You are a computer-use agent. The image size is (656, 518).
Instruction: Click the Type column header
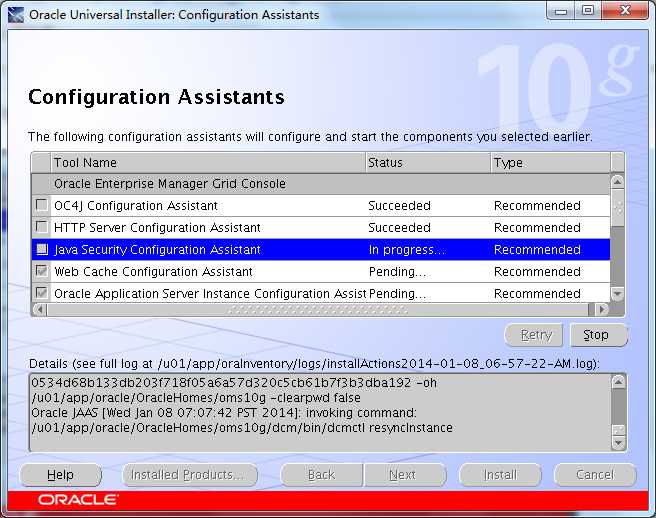550,162
